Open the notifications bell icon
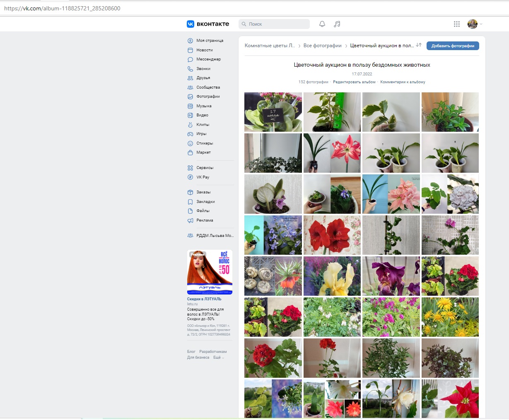This screenshot has height=420, width=509. point(322,24)
